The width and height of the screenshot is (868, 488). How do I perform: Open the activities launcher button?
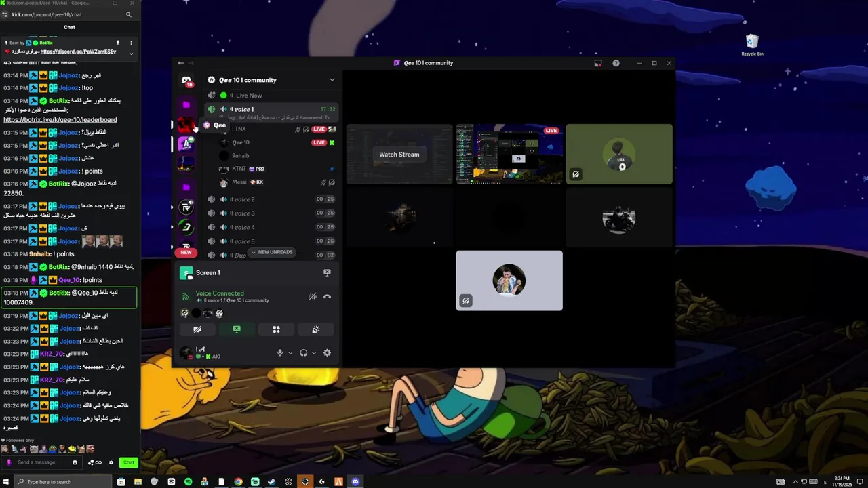tap(276, 329)
